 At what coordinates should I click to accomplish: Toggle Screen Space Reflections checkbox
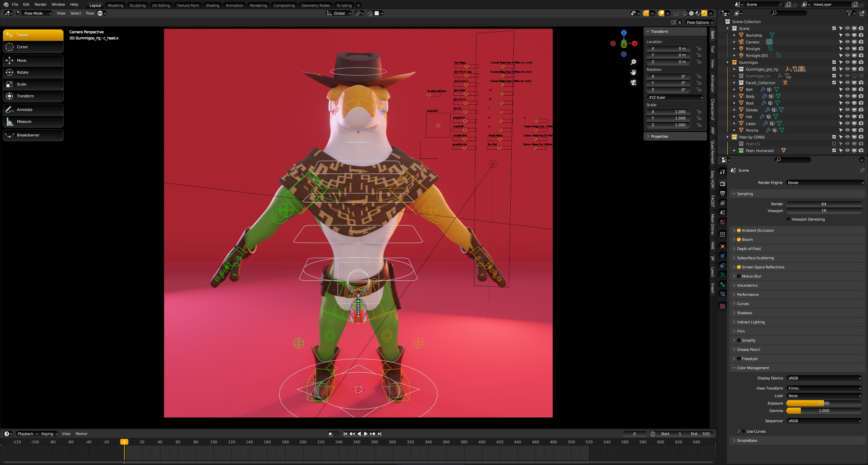pos(739,267)
